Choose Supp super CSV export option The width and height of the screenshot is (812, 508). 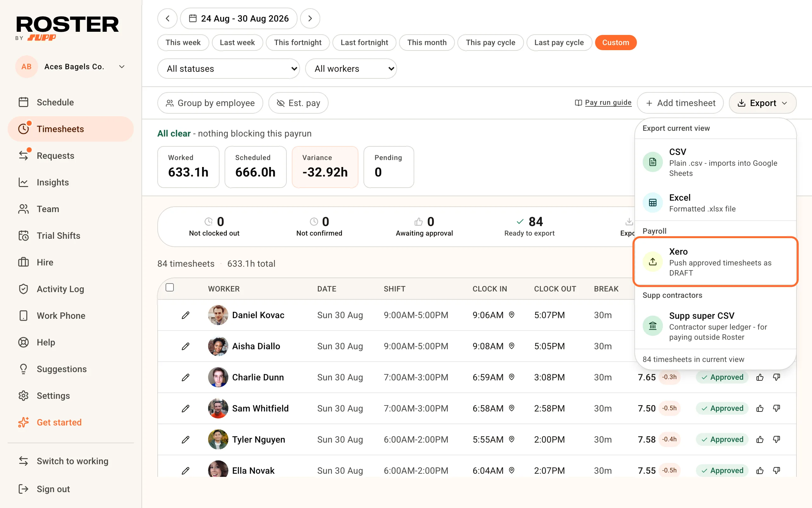[715, 326]
